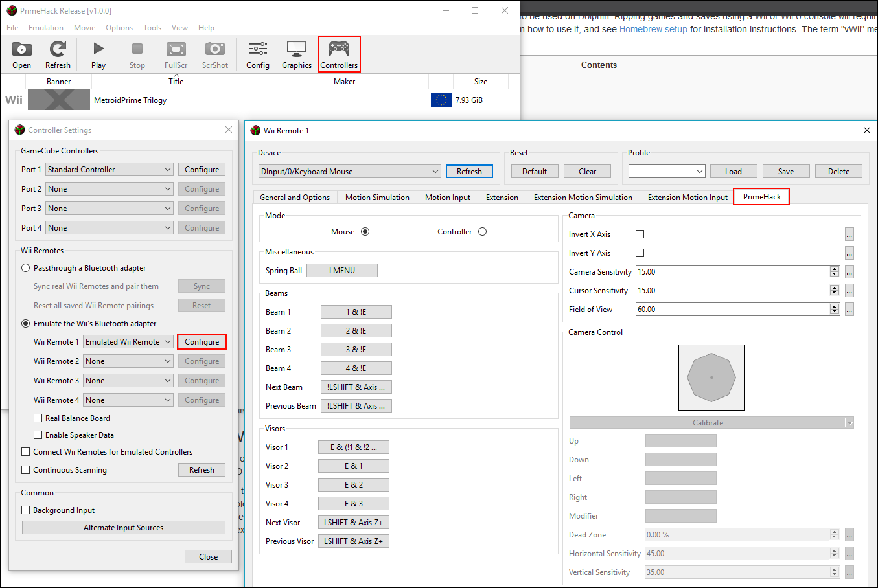
Task: Open the Config toolbar icon
Action: pos(258,54)
